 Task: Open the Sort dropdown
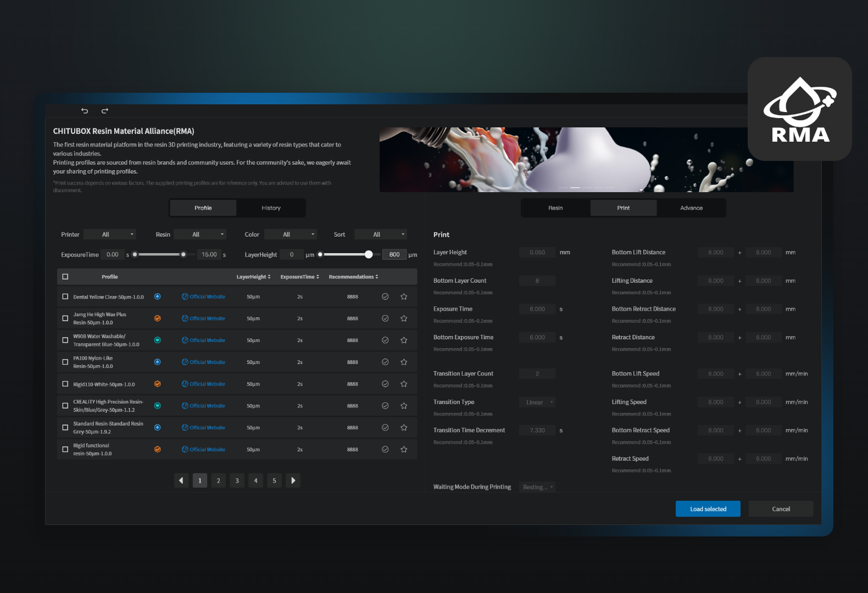(x=381, y=234)
